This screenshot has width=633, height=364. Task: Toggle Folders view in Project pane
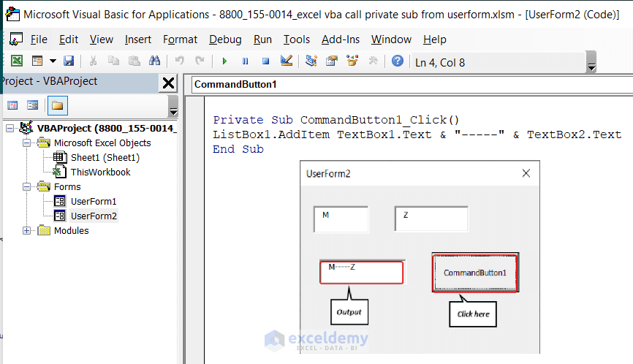[57, 106]
